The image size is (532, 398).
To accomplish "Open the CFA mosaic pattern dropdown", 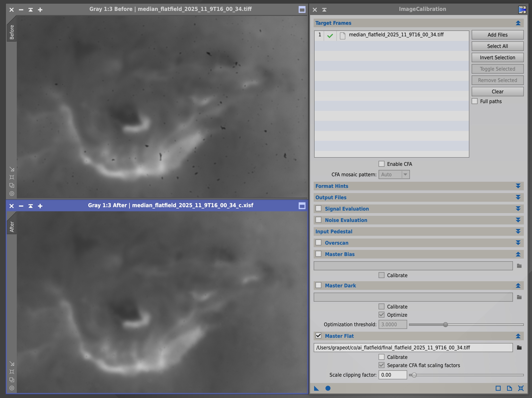I will [x=406, y=174].
